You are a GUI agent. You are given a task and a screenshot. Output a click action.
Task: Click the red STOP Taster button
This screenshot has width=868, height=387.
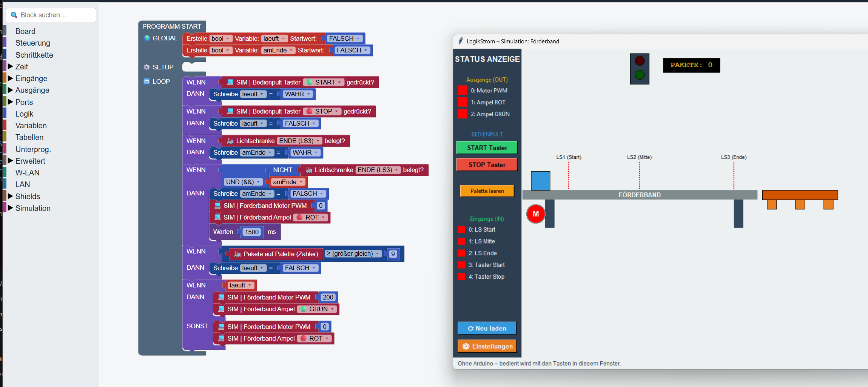pos(487,164)
